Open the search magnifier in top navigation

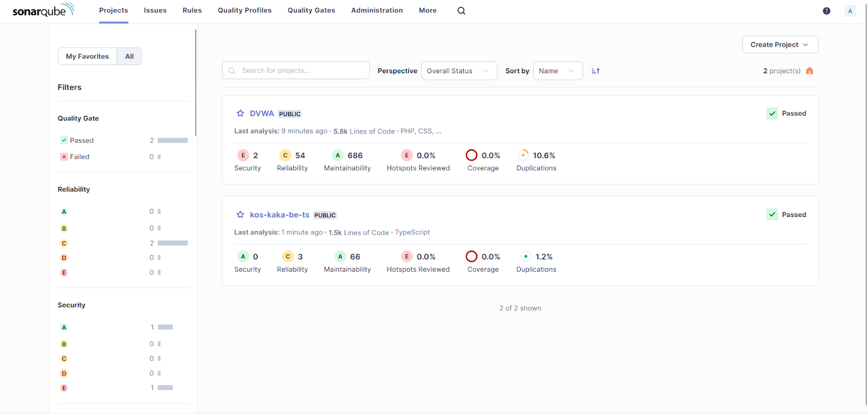coord(461,11)
